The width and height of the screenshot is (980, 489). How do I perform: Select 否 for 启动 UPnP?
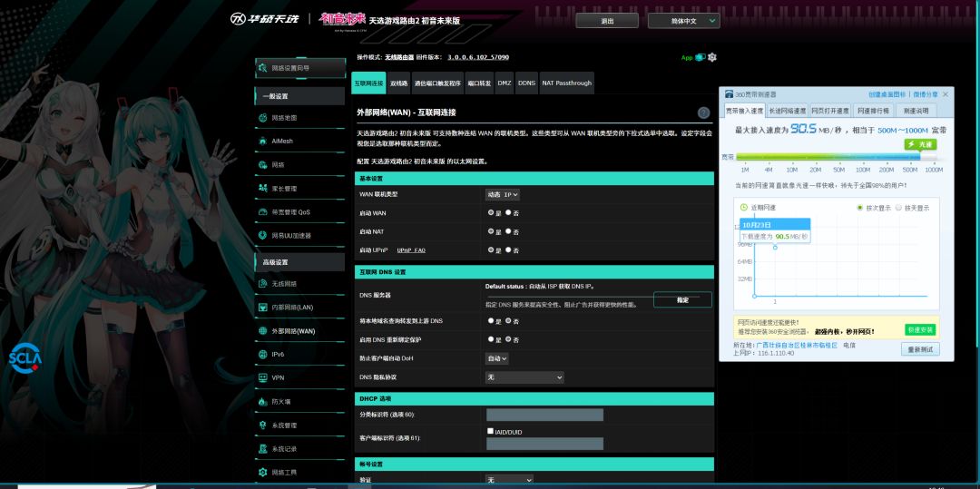point(508,249)
